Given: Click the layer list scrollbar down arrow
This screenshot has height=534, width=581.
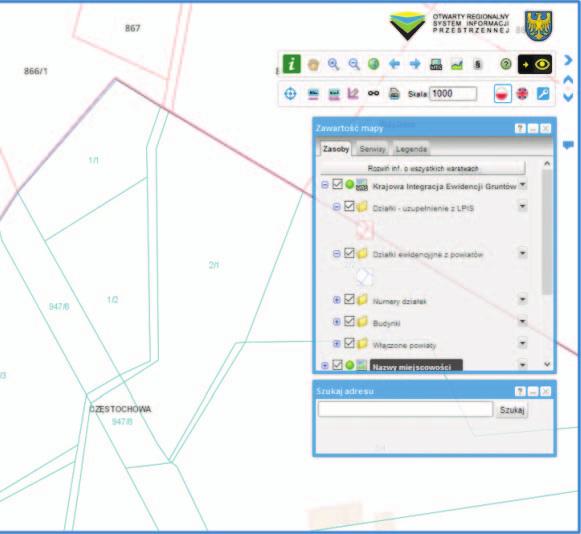Looking at the screenshot, I should [547, 364].
